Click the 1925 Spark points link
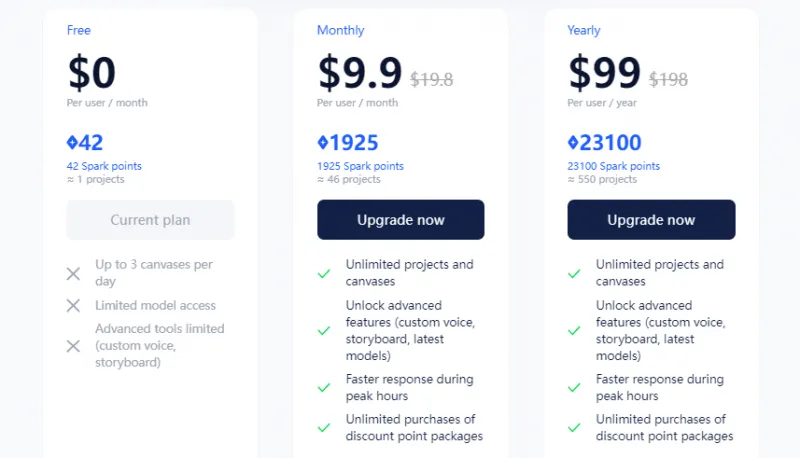This screenshot has height=458, width=800. click(360, 166)
